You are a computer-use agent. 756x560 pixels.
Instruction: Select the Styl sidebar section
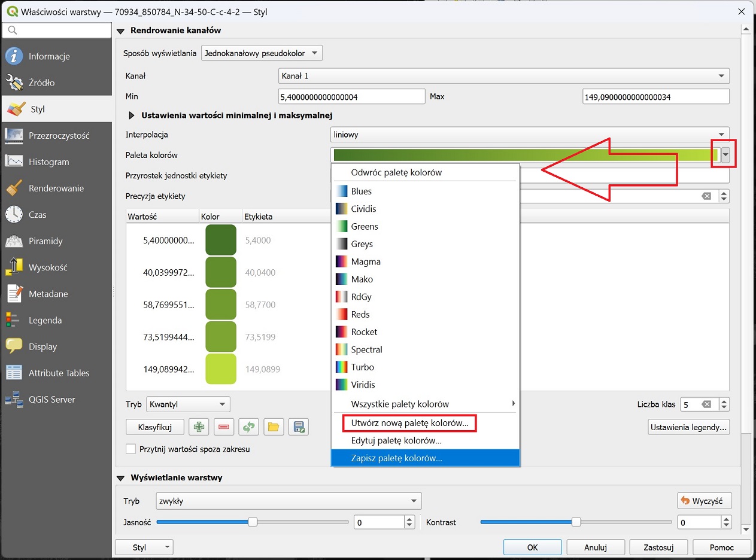(56, 109)
